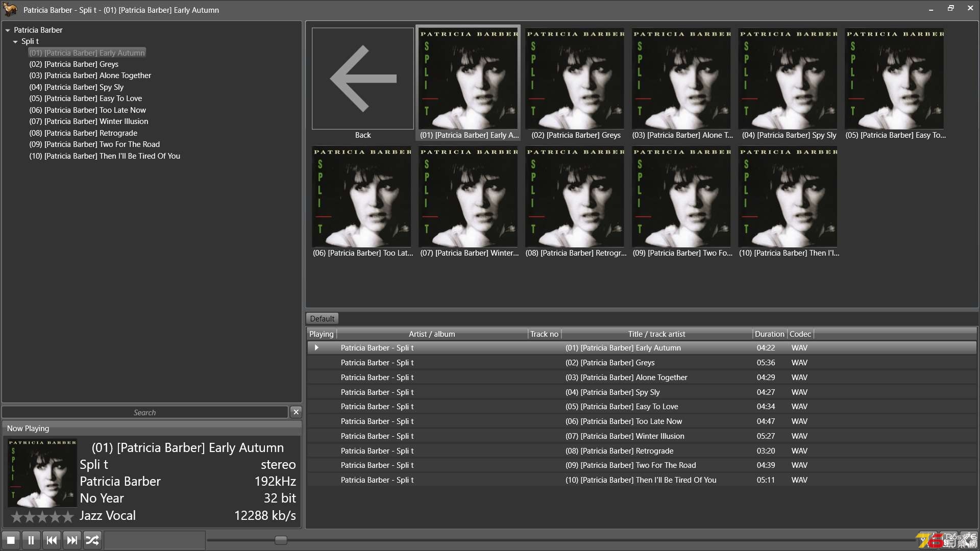Select tree item (05) Easy To Love
The image size is (980, 551).
click(x=85, y=98)
